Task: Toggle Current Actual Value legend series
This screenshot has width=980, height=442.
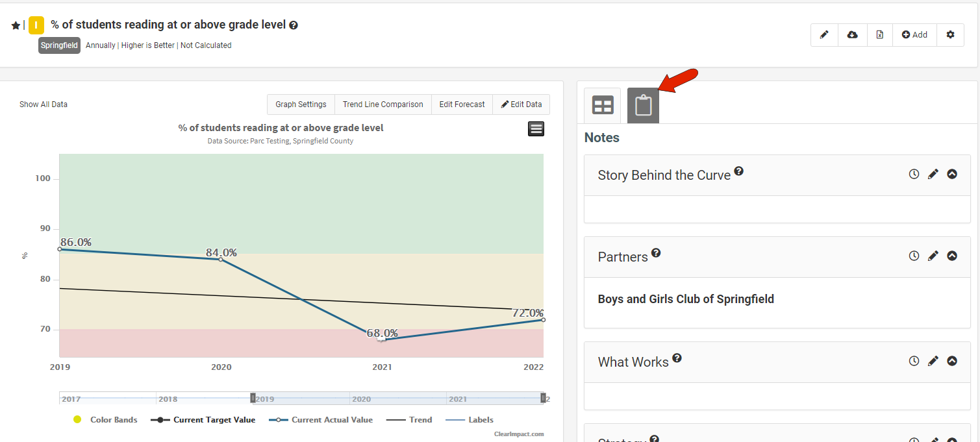Action: click(x=321, y=420)
